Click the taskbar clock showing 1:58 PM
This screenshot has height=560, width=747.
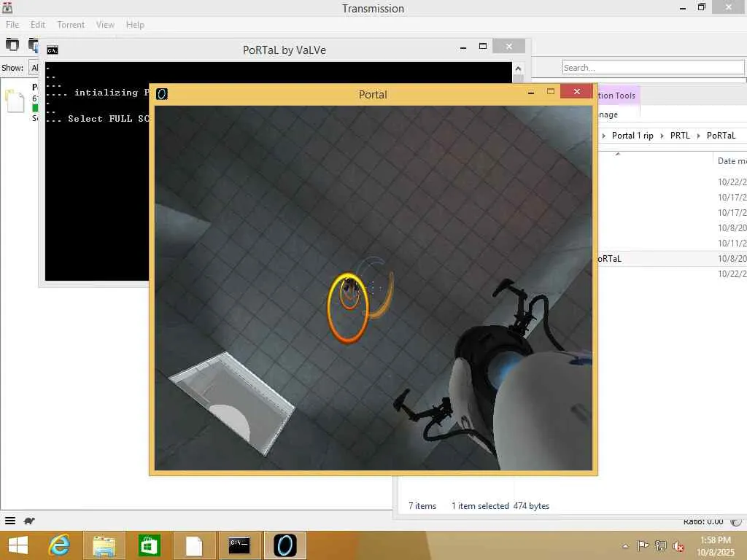click(x=715, y=540)
